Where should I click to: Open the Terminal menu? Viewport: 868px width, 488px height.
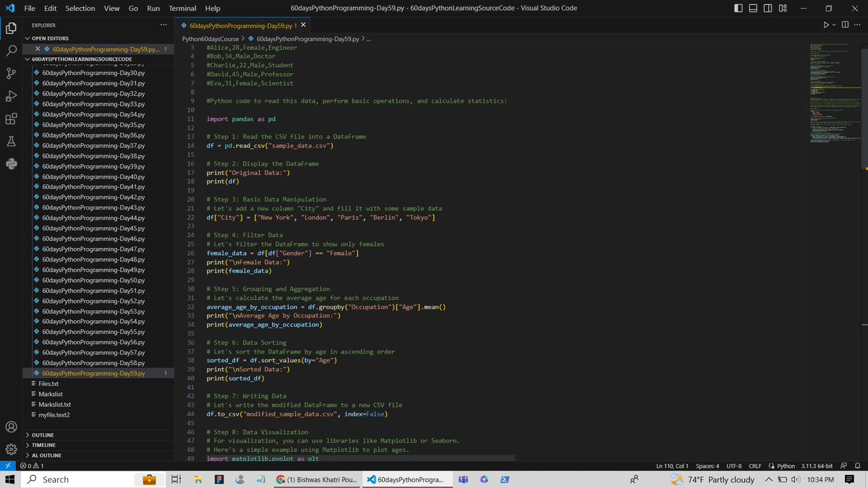click(182, 8)
